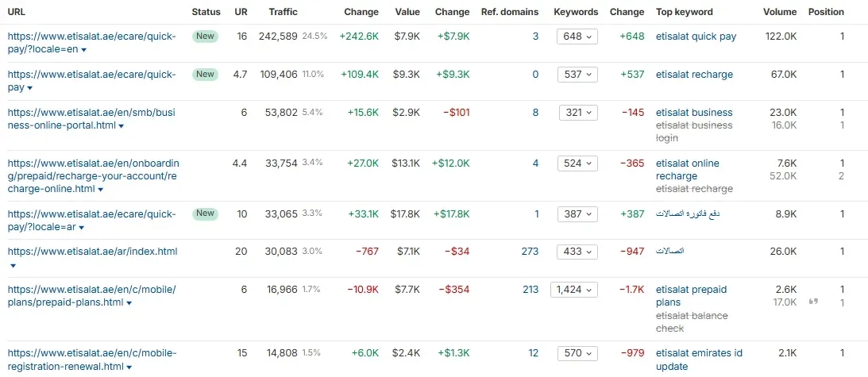Open the quick-pay/?locale=en URL link
This screenshot has width=868, height=377.
click(x=91, y=43)
